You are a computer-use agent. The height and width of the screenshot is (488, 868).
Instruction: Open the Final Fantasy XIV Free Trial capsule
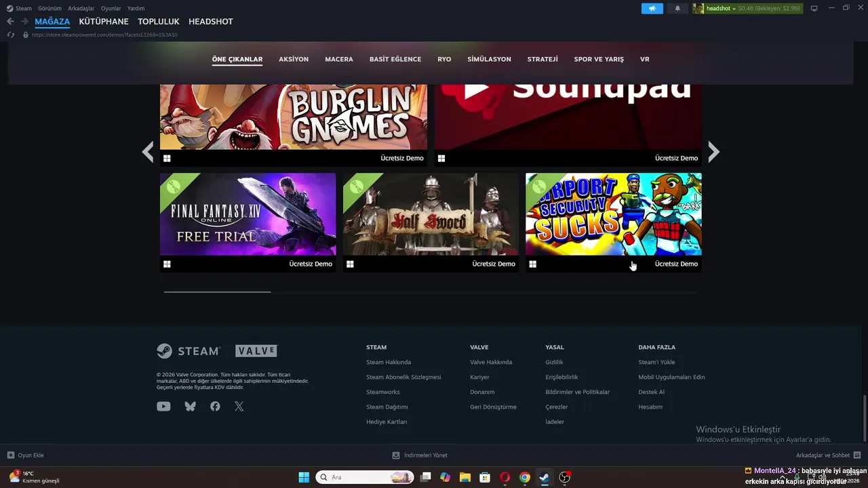pos(248,222)
